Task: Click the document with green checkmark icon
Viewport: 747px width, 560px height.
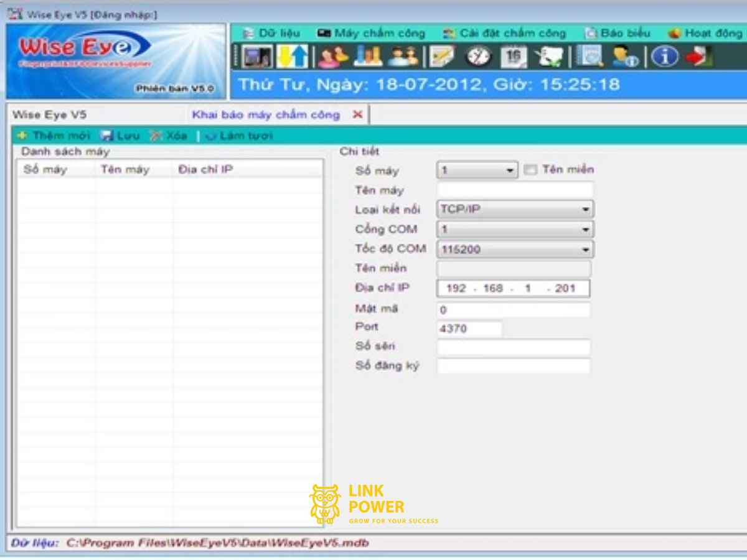Action: [548, 57]
